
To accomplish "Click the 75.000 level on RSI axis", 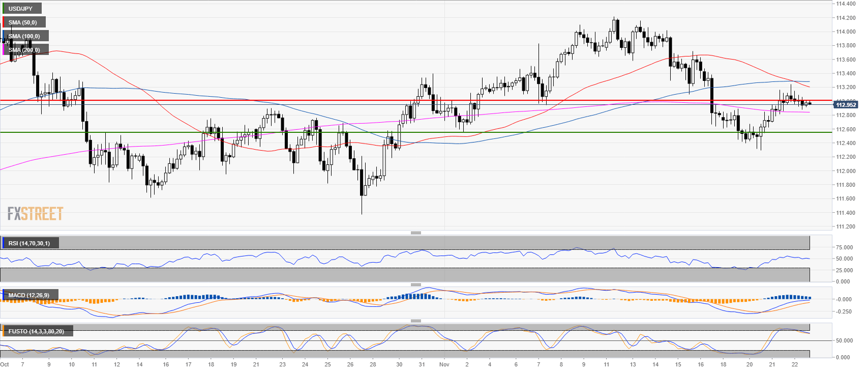I will pyautogui.click(x=844, y=247).
